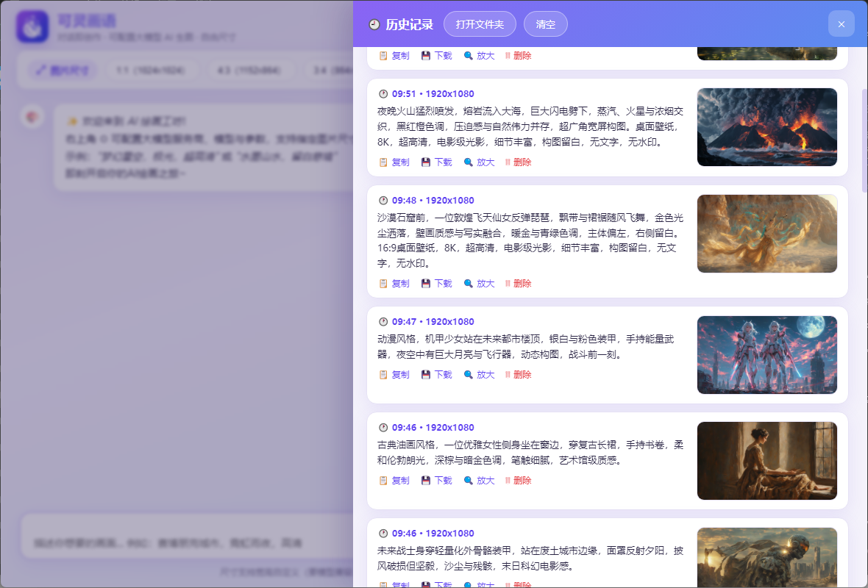Viewport: 868px width, 588px height.
Task: Click the prompt text starting "沙漠石窟前"
Action: click(x=530, y=240)
